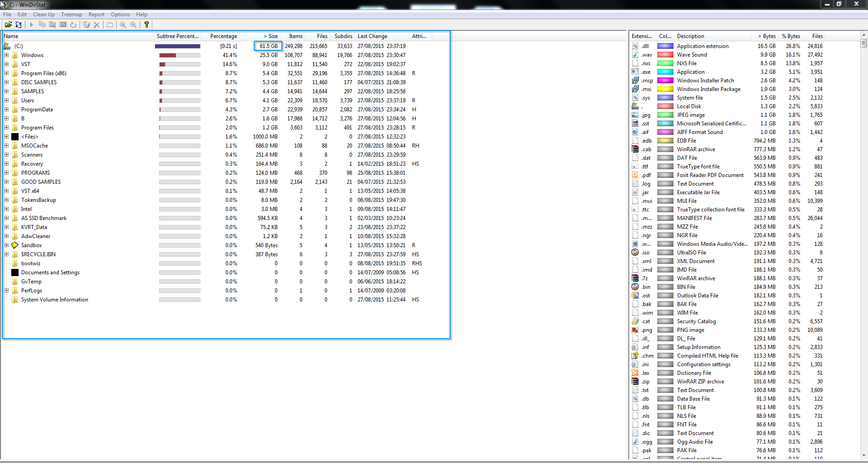This screenshot has width=868, height=464.
Task: Click the yellow Help question mark icon
Action: pyautogui.click(x=147, y=25)
